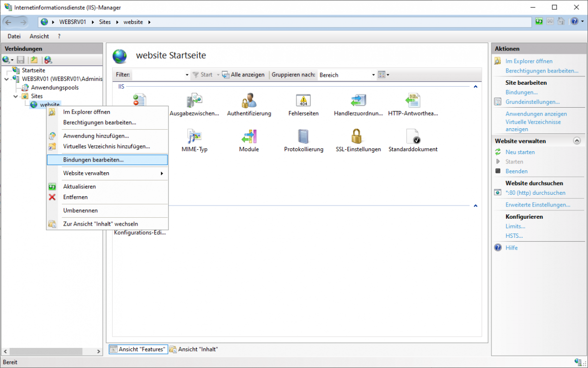The width and height of the screenshot is (588, 368).
Task: Open the Protokollierung feature icon
Action: point(303,137)
